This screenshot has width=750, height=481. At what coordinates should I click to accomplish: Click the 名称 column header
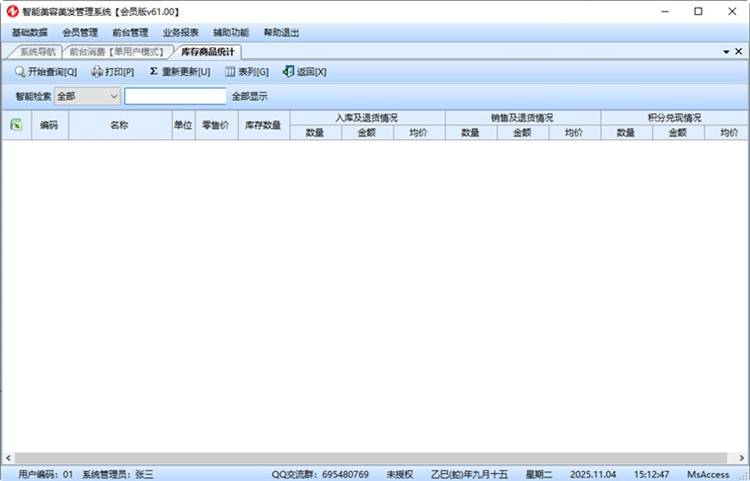pos(120,125)
